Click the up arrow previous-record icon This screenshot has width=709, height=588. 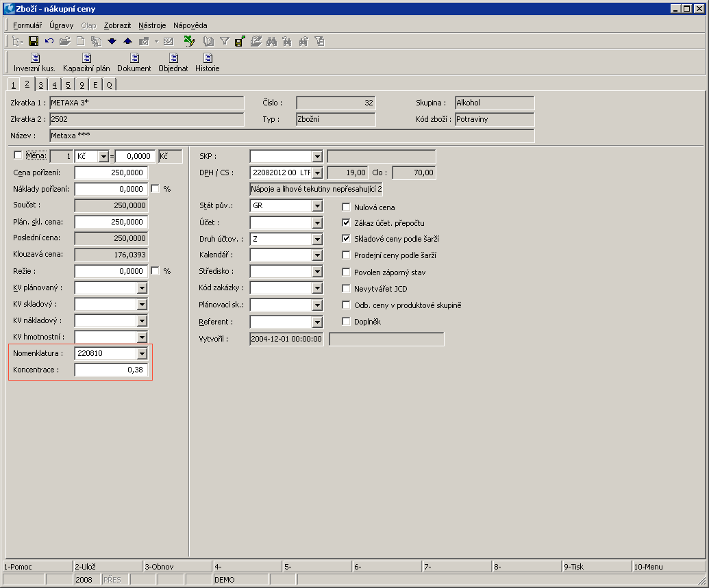[x=127, y=41]
